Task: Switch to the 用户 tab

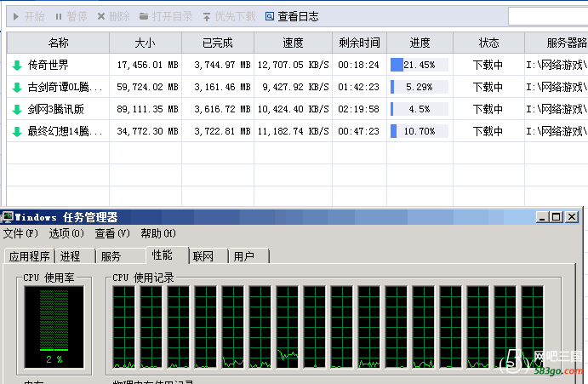Action: [248, 256]
